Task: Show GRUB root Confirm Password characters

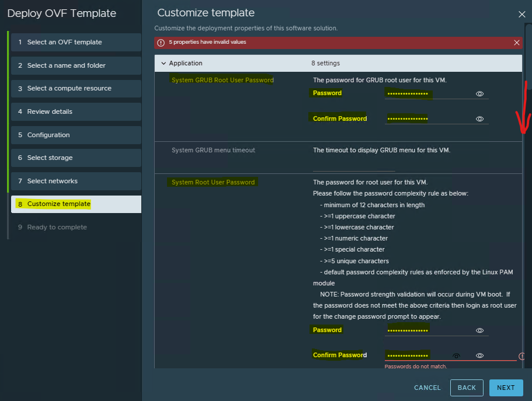Action: pyautogui.click(x=479, y=118)
